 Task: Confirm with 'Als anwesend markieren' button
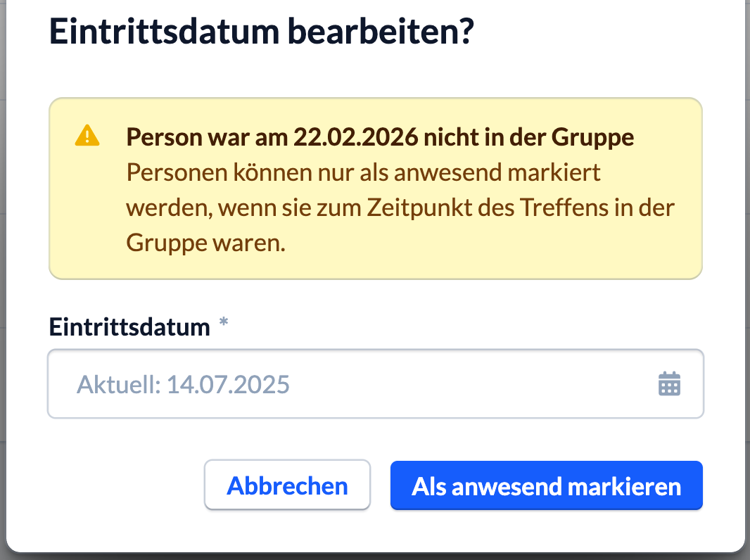[546, 485]
